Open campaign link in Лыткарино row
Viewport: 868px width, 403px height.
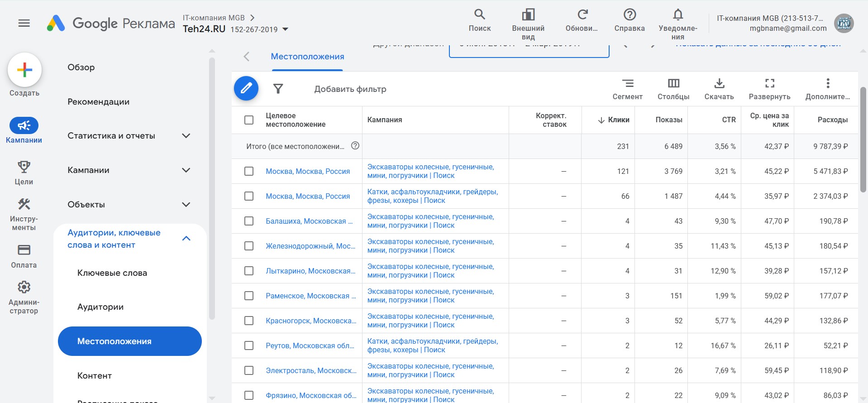[431, 271]
